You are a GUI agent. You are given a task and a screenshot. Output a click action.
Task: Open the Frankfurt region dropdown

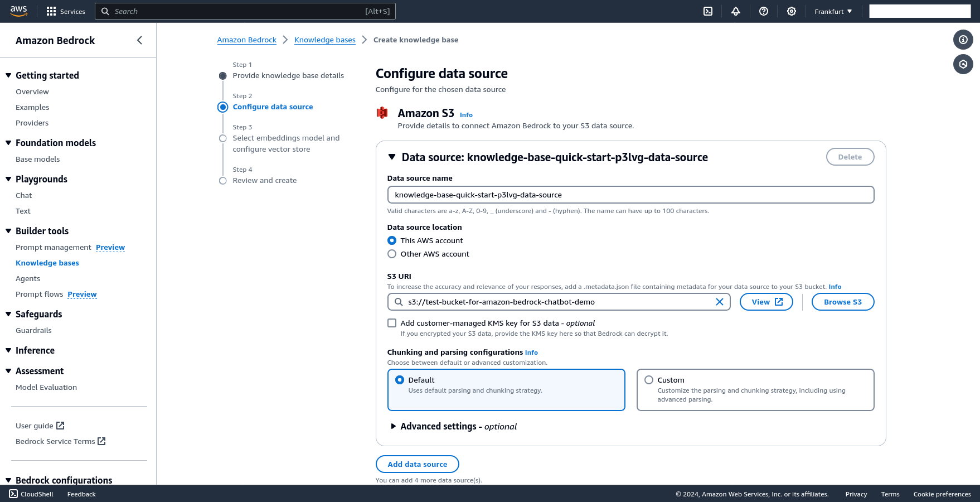pyautogui.click(x=833, y=11)
